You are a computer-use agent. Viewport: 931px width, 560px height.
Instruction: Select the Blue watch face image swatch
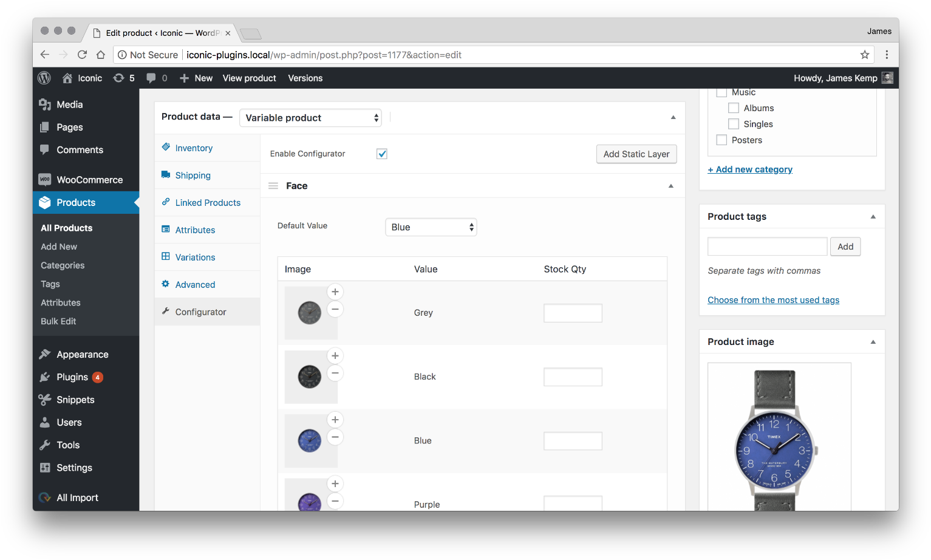pyautogui.click(x=310, y=440)
